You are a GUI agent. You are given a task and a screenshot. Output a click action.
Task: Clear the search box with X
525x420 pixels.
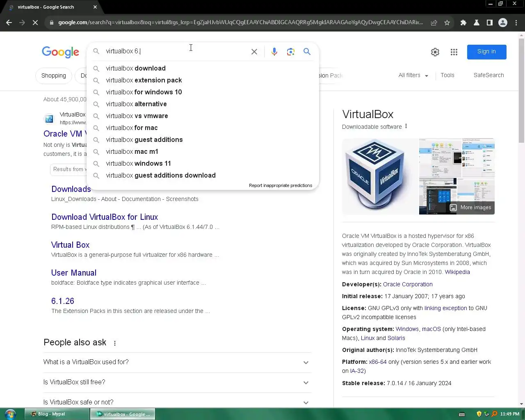point(254,52)
